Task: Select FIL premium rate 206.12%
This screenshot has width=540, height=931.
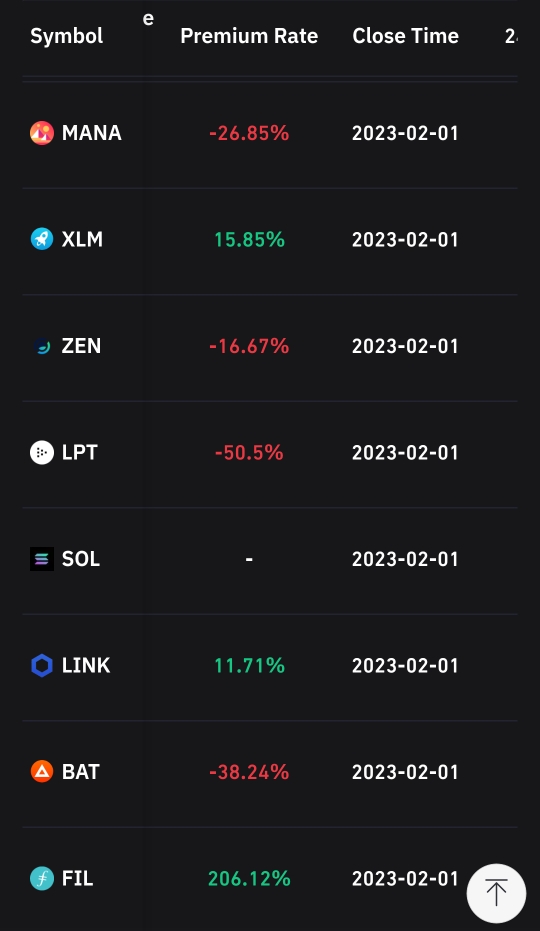Action: pos(249,878)
